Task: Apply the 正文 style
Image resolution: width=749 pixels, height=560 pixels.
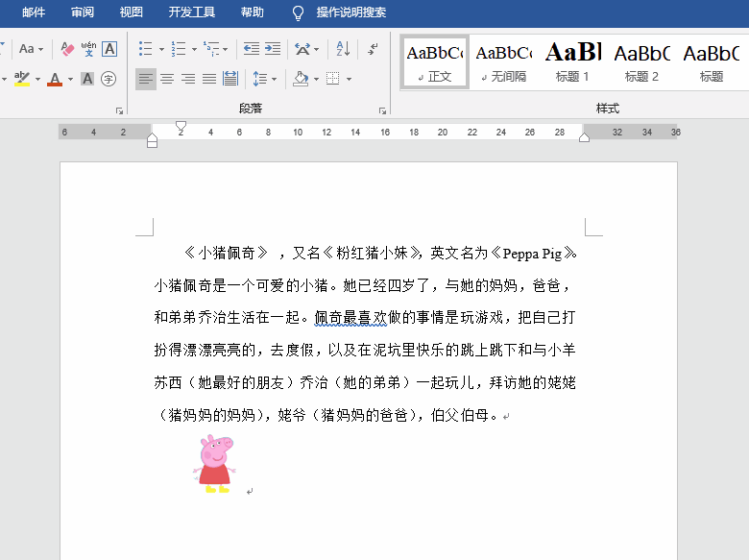Action: pyautogui.click(x=435, y=62)
